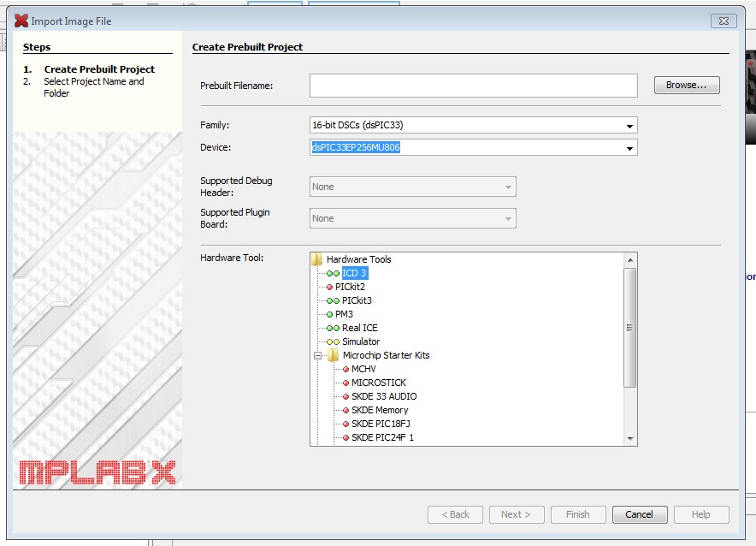
Task: Click the hardware tool list scrollbar thumb
Action: click(629, 328)
